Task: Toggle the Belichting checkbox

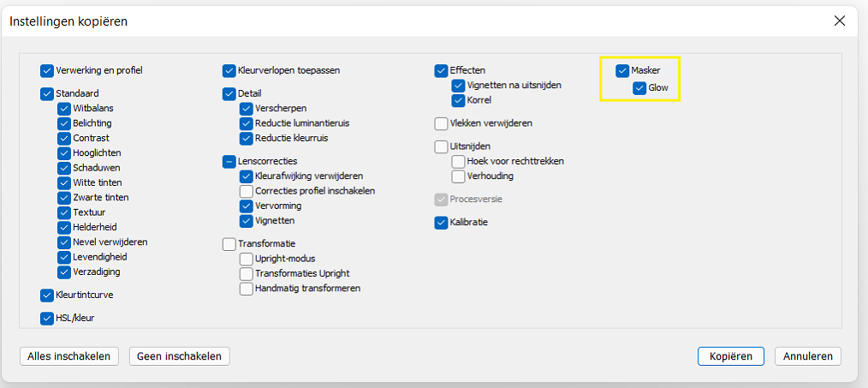Action: click(64, 123)
